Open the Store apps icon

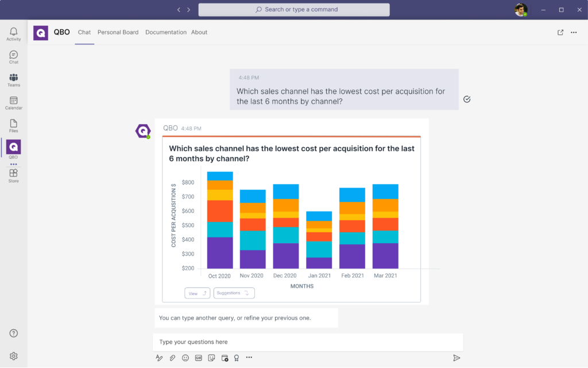(x=14, y=175)
